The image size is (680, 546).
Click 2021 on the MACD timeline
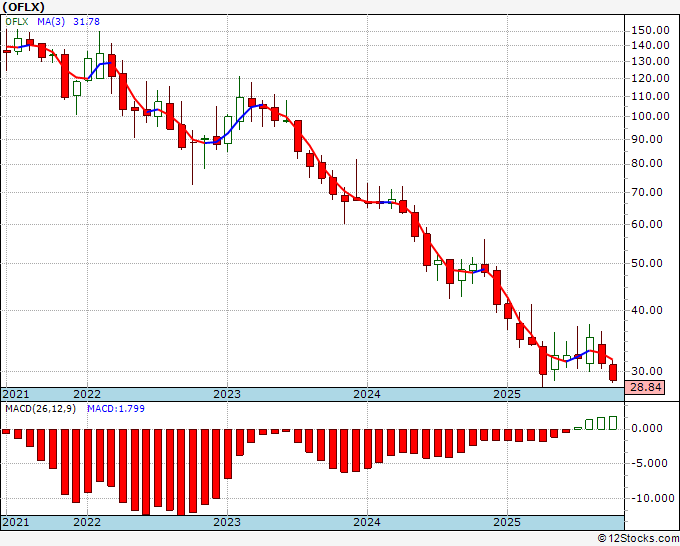[x=16, y=522]
